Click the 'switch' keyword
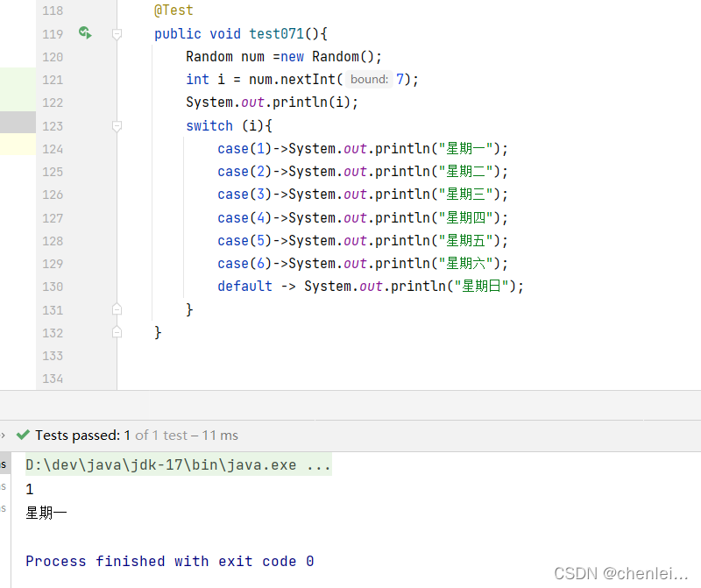The image size is (701, 588). tap(209, 125)
